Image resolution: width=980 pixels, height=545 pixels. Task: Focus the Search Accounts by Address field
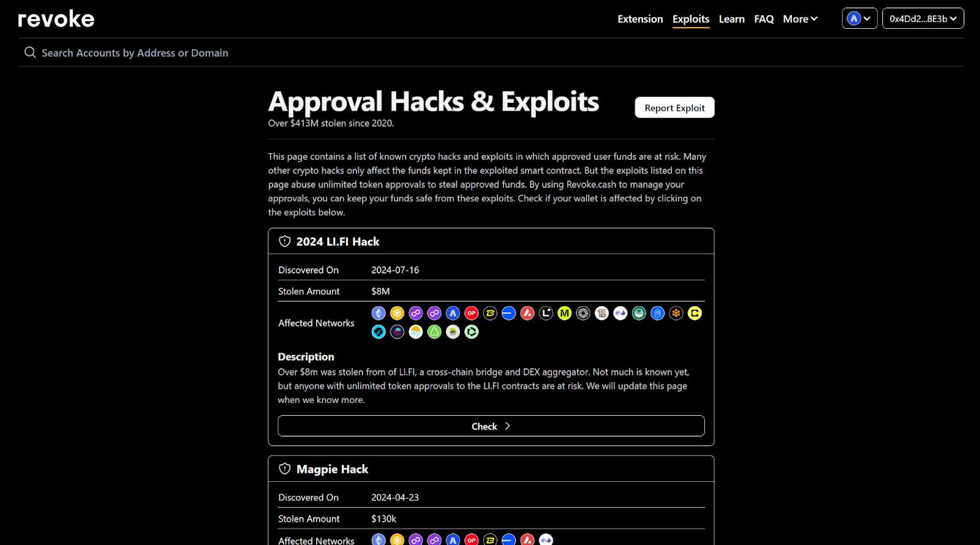click(491, 53)
